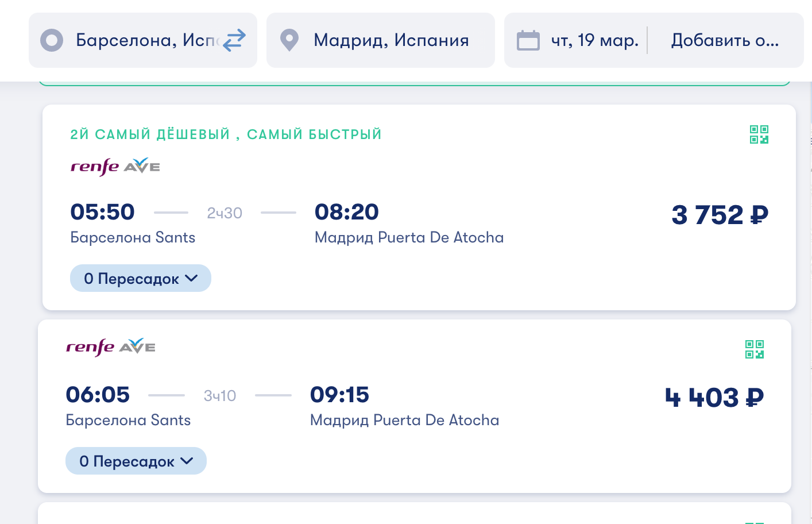Click the origin circle icon next to Барселона
This screenshot has width=812, height=524.
coord(52,40)
